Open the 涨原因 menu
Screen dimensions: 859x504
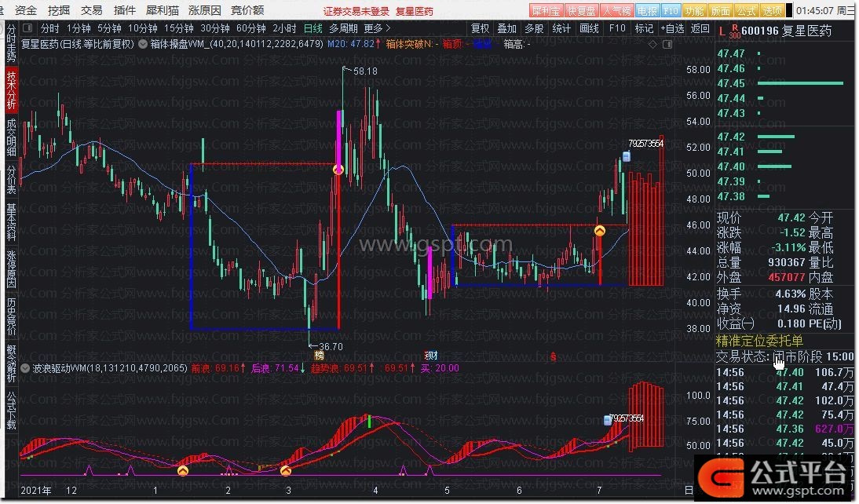coord(204,10)
